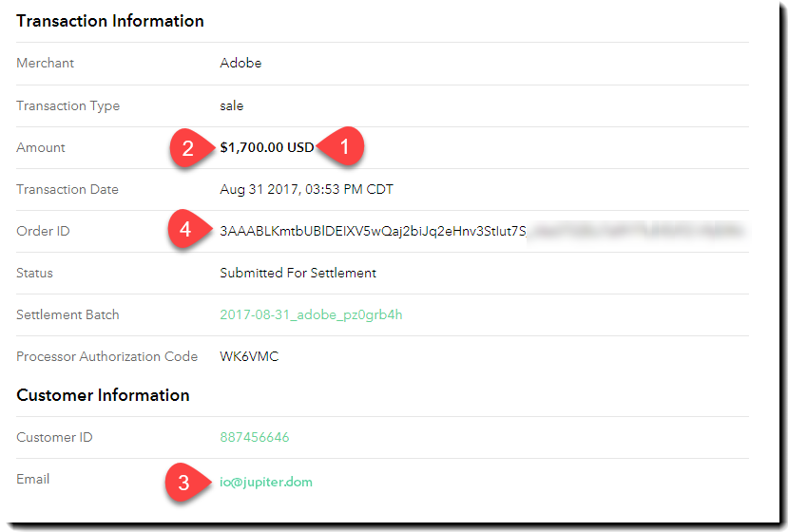Click the Submitted For Settlement status text
The width and height of the screenshot is (788, 532).
point(298,273)
